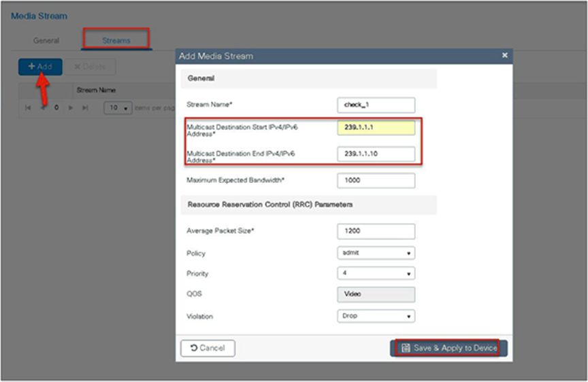The image size is (588, 382).
Task: Open items per page dropdown
Action: (118, 108)
